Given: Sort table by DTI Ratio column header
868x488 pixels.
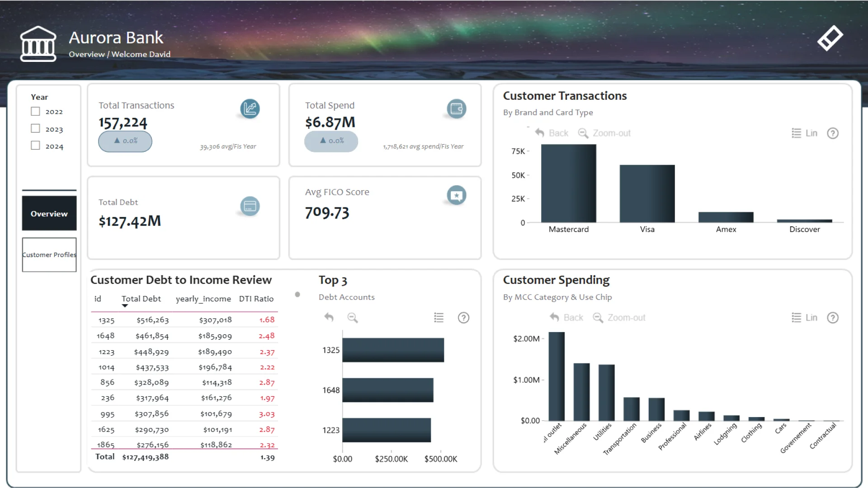Looking at the screenshot, I should [x=256, y=299].
